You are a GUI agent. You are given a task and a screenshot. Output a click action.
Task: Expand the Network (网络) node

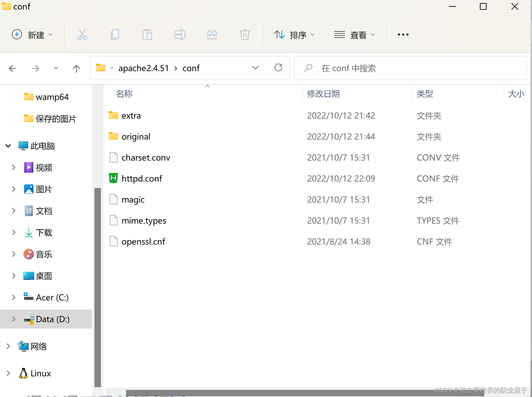pos(8,346)
